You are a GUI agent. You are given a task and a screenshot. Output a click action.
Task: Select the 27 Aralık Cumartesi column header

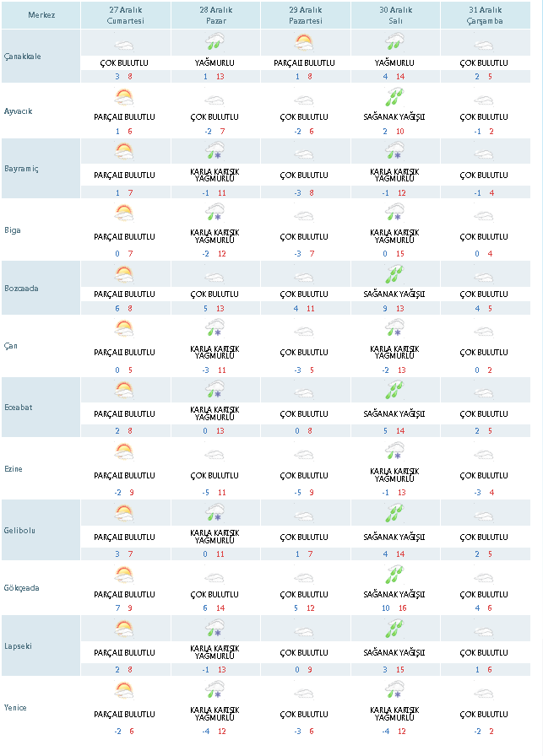125,16
